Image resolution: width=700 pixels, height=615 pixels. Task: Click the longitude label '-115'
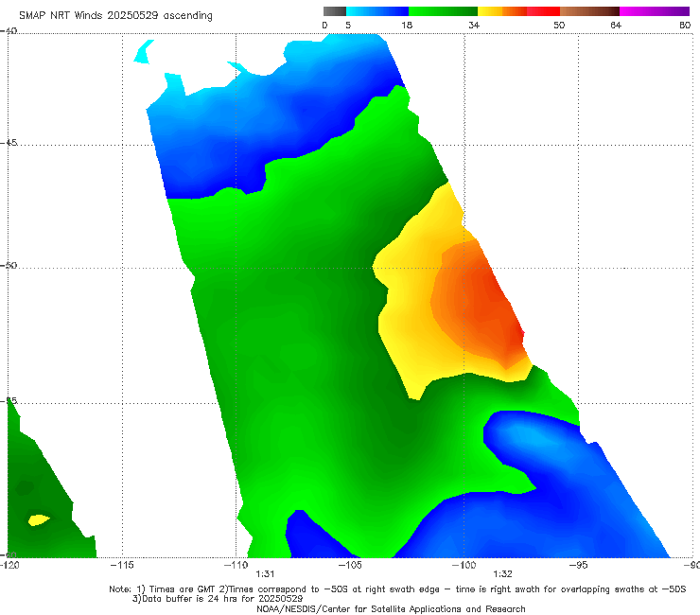click(122, 565)
